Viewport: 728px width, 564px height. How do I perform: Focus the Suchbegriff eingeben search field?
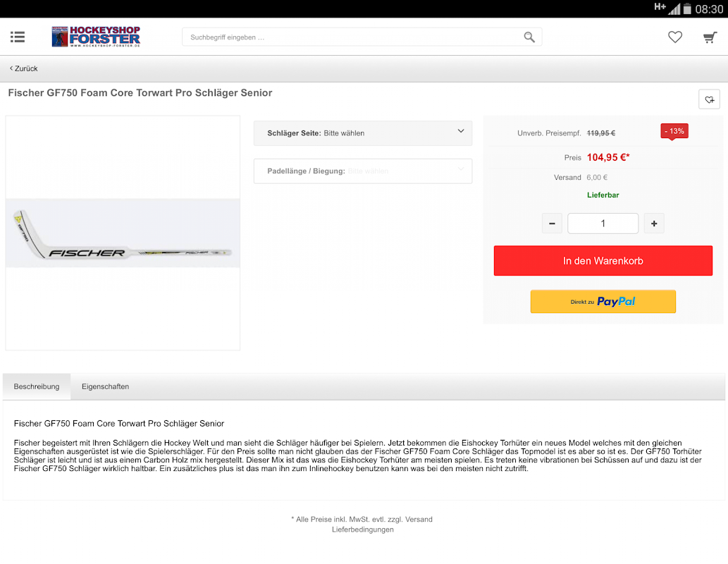362,37
